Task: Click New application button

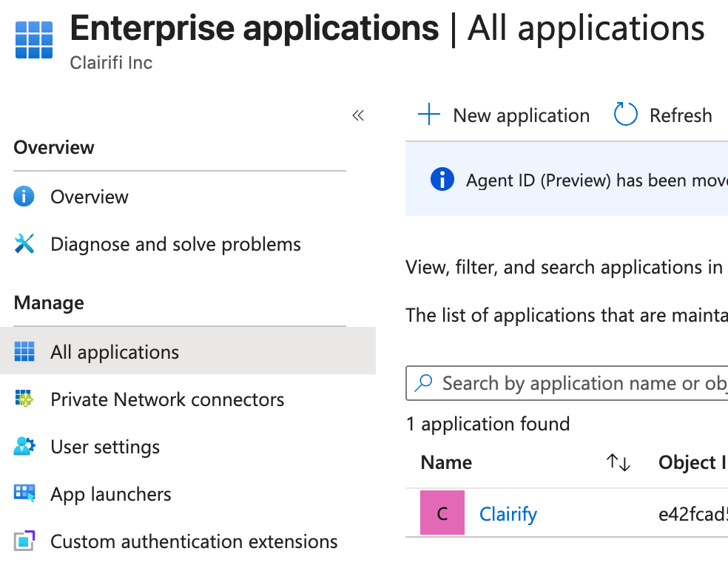Action: pos(504,115)
